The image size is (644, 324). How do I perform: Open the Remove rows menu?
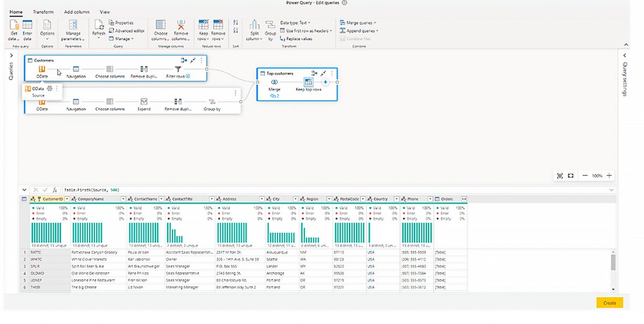click(x=218, y=30)
